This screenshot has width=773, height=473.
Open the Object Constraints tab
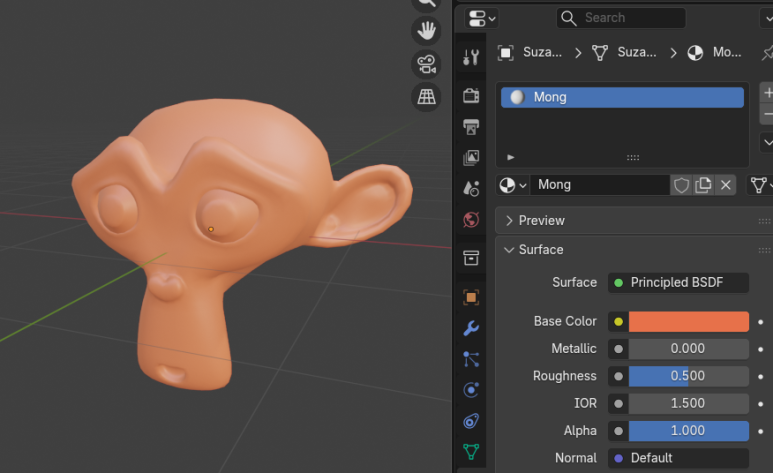[x=471, y=421]
